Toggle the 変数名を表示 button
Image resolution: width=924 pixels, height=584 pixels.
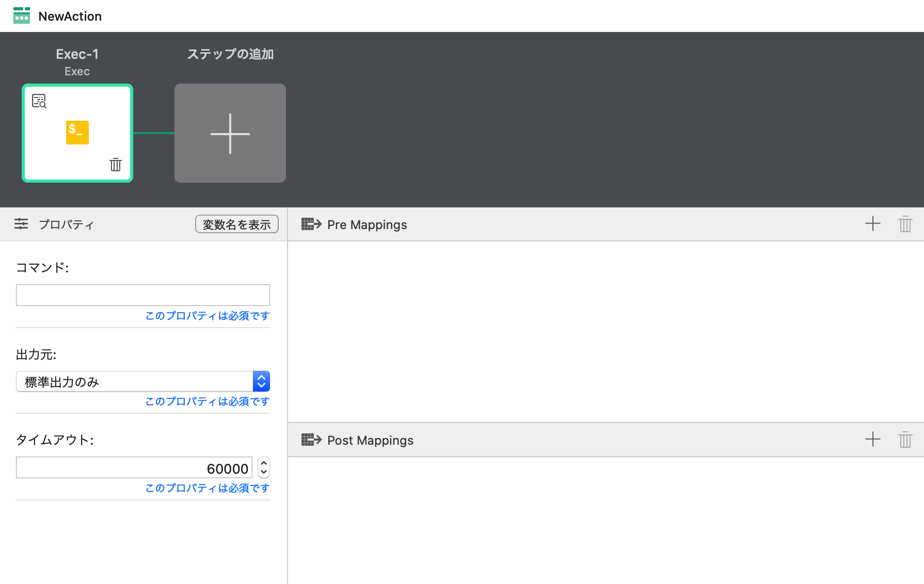[236, 224]
